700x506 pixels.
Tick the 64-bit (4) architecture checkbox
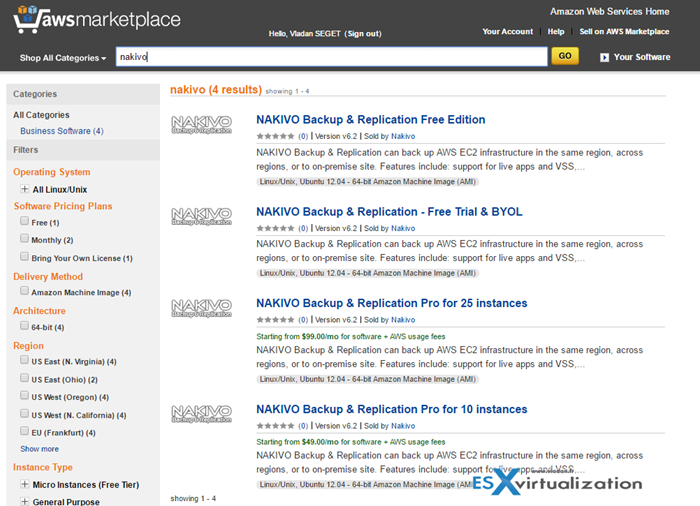tap(25, 326)
